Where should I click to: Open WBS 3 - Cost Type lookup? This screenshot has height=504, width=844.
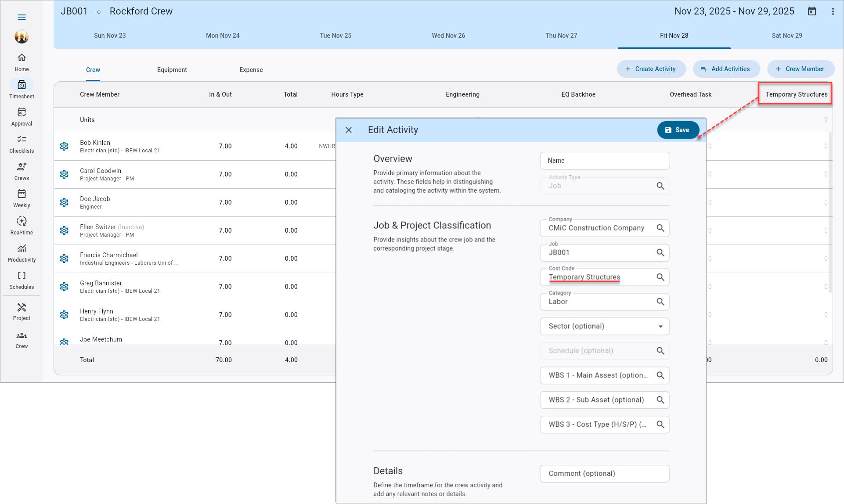(x=660, y=425)
